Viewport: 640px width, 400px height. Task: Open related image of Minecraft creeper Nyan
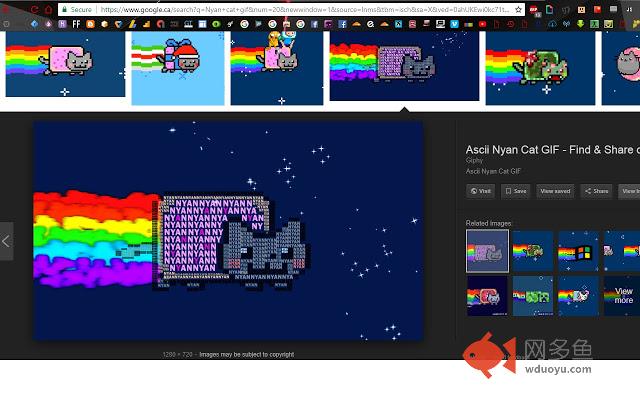pos(533,296)
